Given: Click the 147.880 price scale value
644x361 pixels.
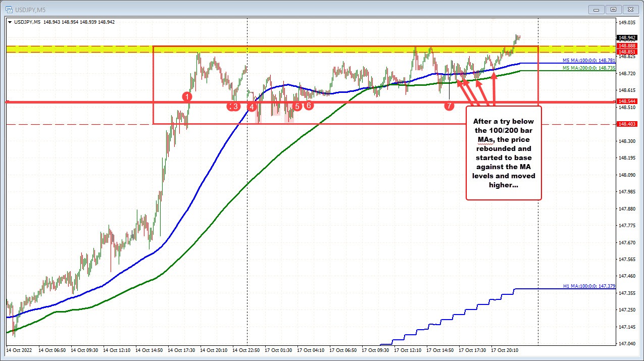Looking at the screenshot, I should click(x=627, y=209).
